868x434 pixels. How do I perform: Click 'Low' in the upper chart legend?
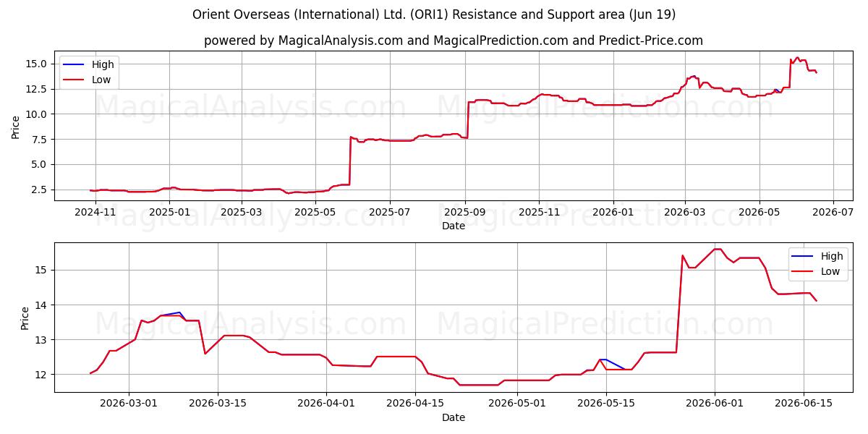101,80
